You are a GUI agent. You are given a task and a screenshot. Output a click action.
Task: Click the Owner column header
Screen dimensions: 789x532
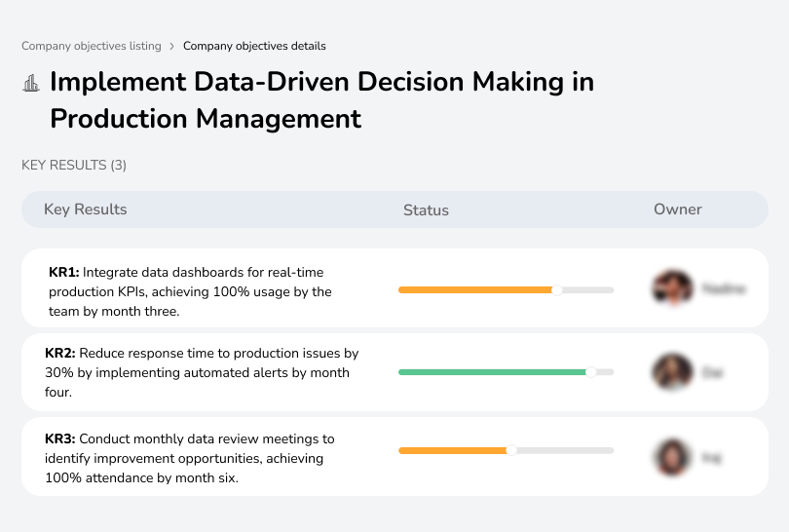(677, 209)
